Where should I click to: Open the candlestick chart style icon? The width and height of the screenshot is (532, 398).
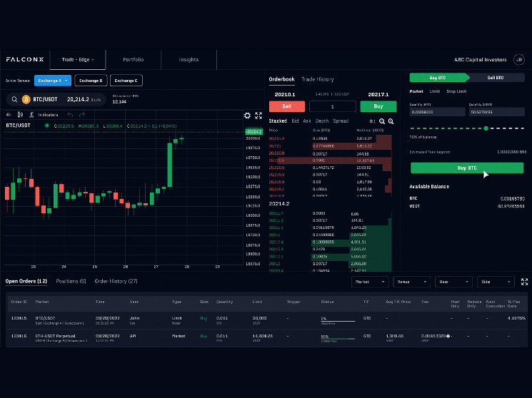point(21,115)
